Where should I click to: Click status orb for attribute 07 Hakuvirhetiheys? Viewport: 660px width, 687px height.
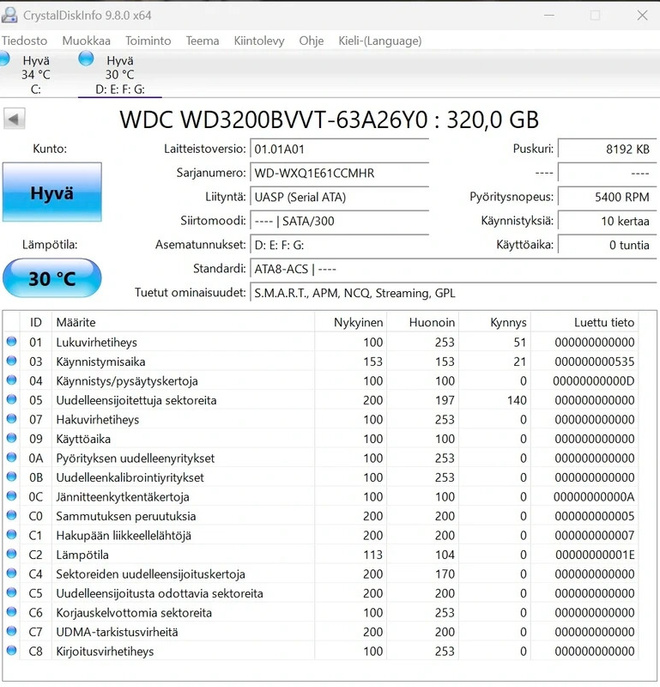[x=12, y=418]
